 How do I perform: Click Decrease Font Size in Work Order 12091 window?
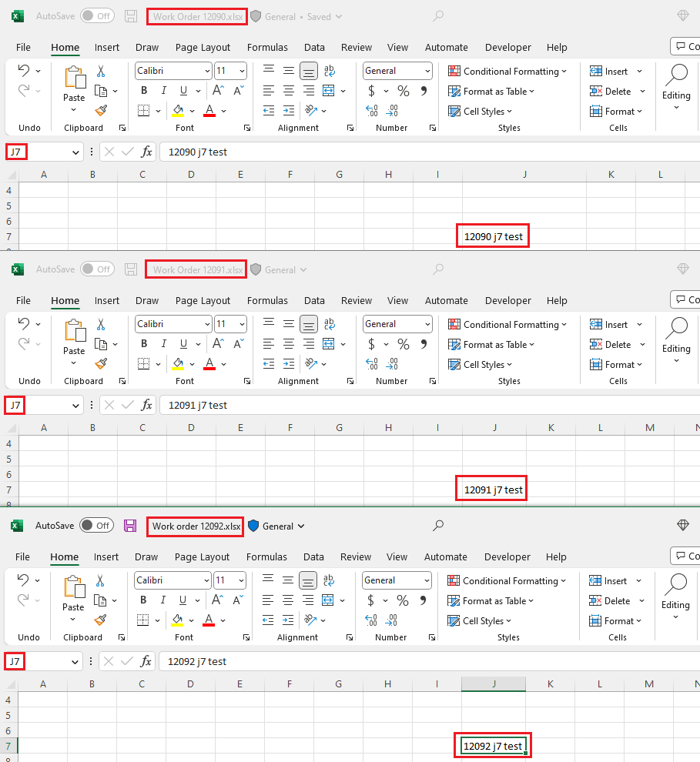coord(238,343)
